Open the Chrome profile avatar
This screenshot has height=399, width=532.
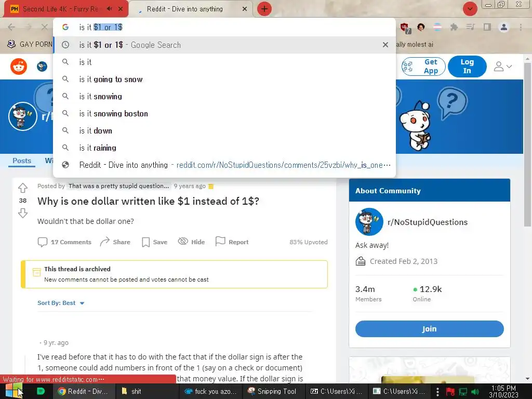(504, 27)
